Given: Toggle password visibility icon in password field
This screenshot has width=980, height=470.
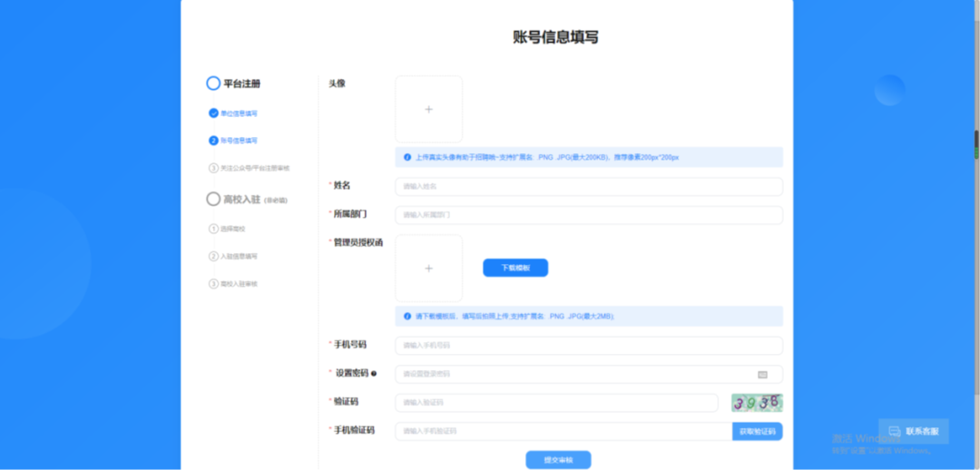Looking at the screenshot, I should click(762, 374).
